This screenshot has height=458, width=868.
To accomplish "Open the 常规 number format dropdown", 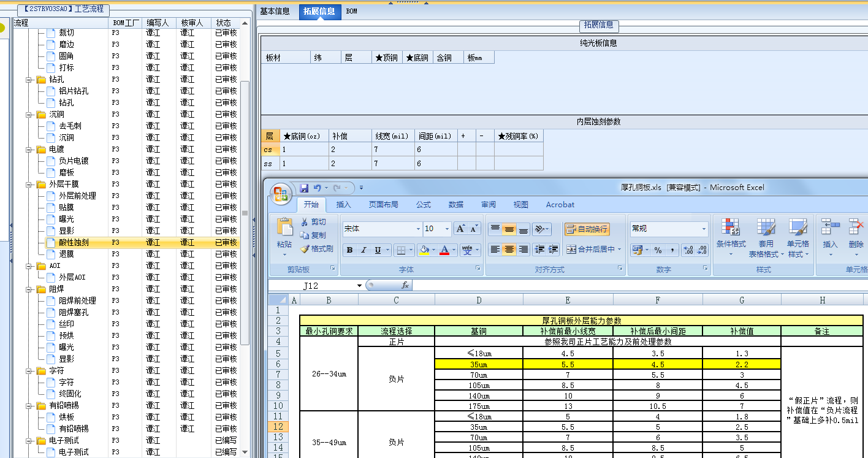I will (704, 229).
